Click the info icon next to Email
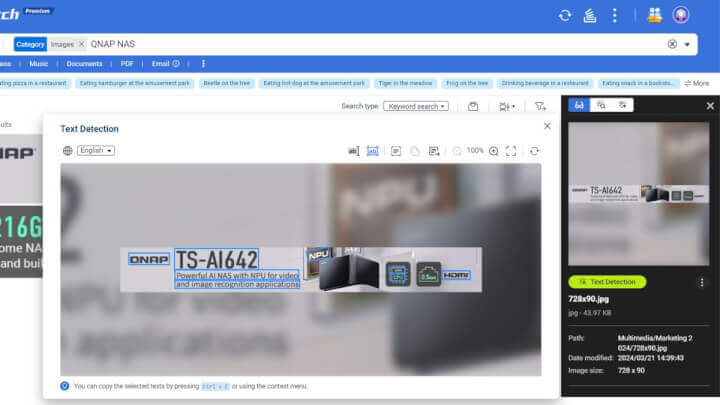 [176, 64]
